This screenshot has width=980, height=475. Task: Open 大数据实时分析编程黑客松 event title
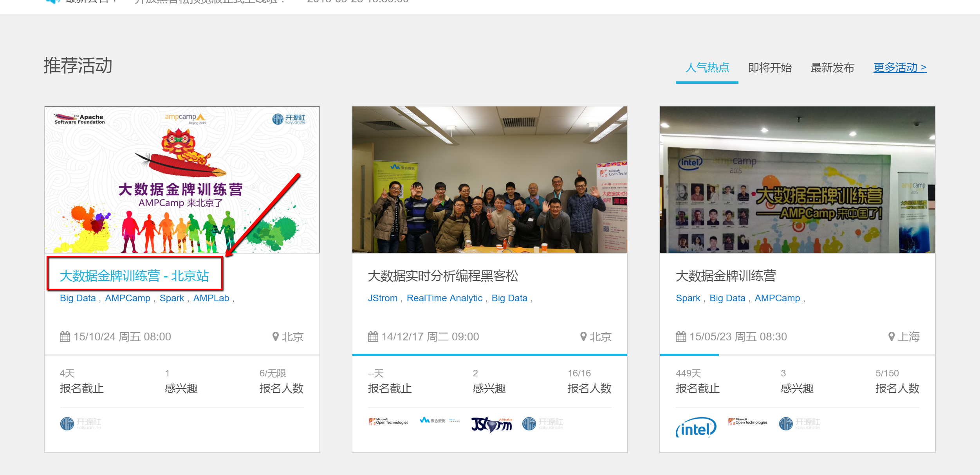[443, 276]
